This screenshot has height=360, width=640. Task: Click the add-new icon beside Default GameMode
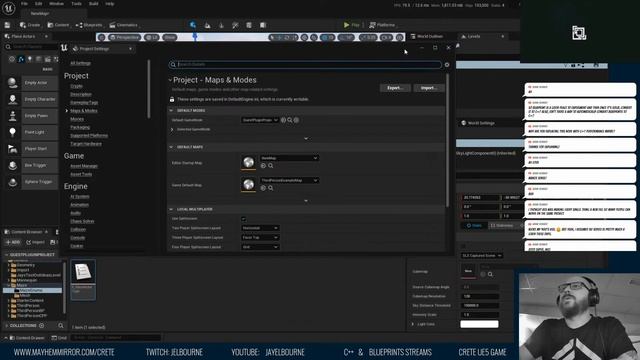[296, 120]
